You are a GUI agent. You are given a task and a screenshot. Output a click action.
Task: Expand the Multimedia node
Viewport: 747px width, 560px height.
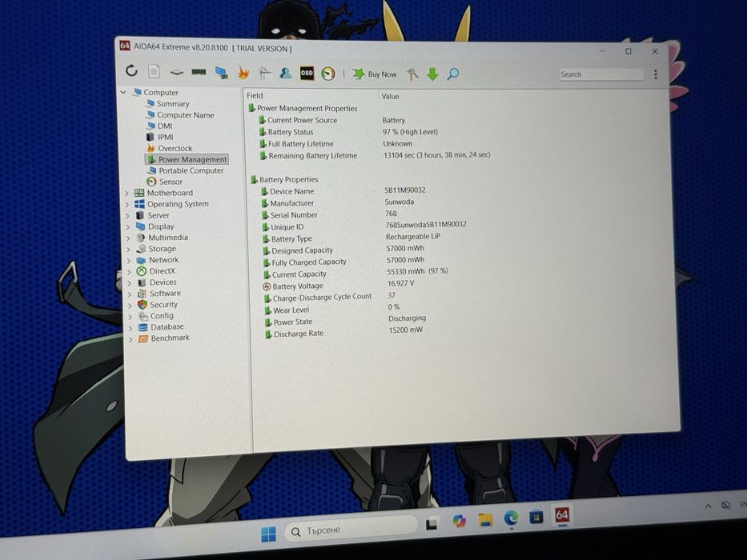pos(127,238)
